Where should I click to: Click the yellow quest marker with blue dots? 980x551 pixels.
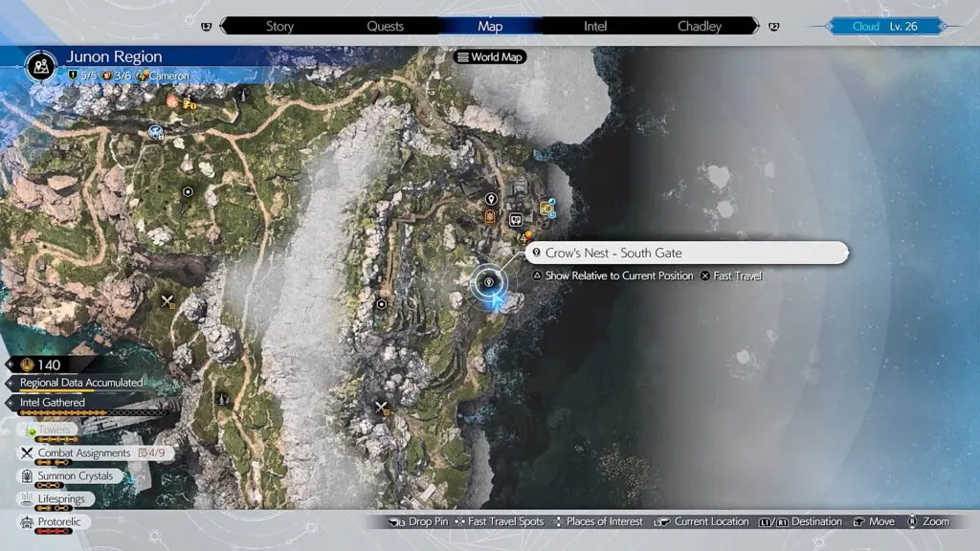[547, 208]
